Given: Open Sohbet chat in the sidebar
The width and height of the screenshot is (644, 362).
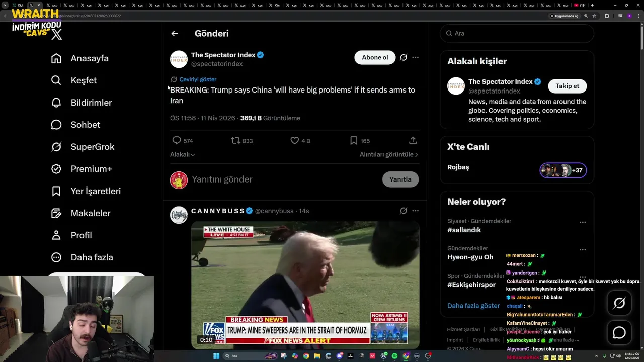Looking at the screenshot, I should [x=76, y=125].
